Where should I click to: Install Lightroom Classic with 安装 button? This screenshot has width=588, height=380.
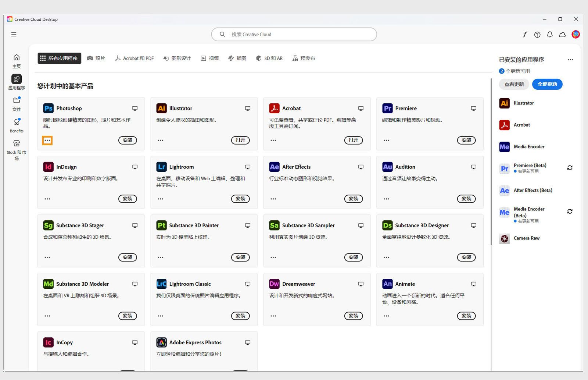click(x=240, y=316)
